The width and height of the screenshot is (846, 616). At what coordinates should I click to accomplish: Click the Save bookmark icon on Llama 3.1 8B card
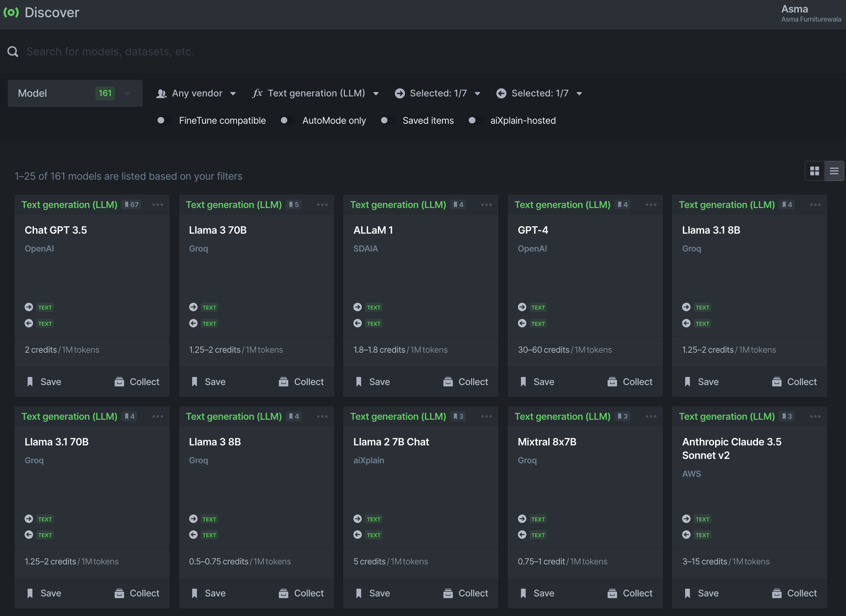(688, 382)
